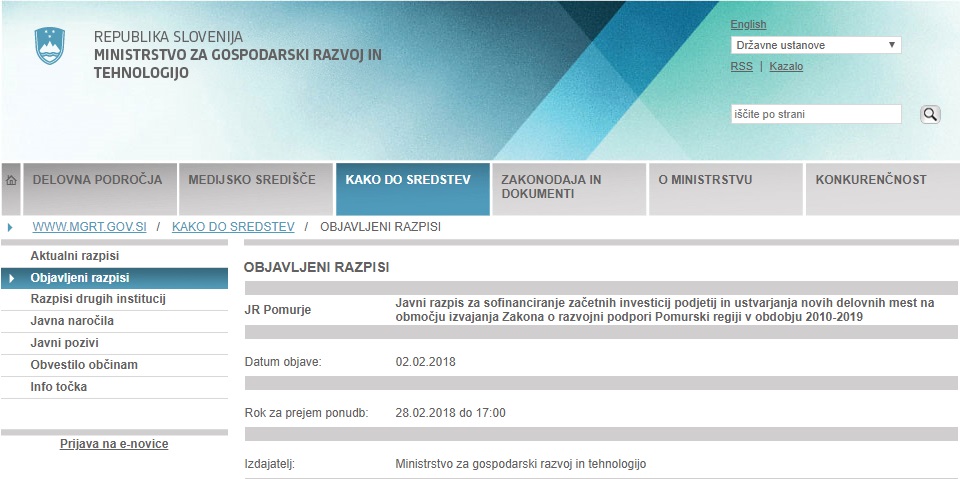
Task: Open the Konkurenčnost menu
Action: click(882, 189)
